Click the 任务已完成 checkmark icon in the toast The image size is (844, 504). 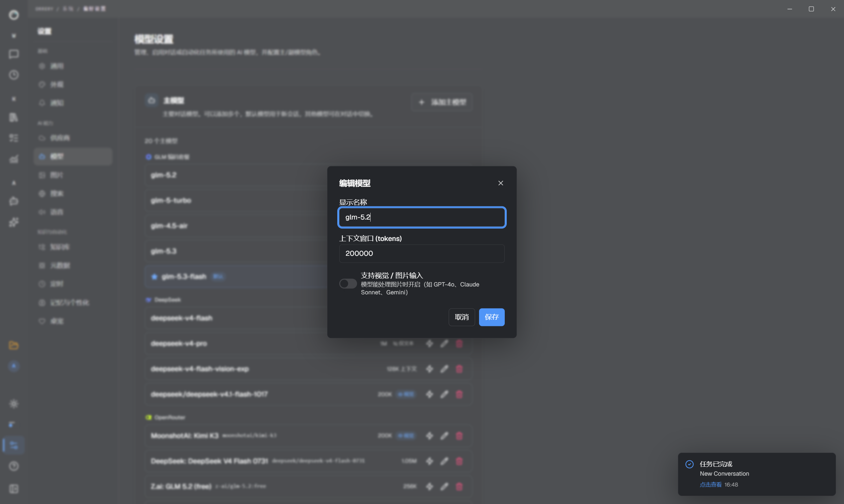(x=689, y=464)
